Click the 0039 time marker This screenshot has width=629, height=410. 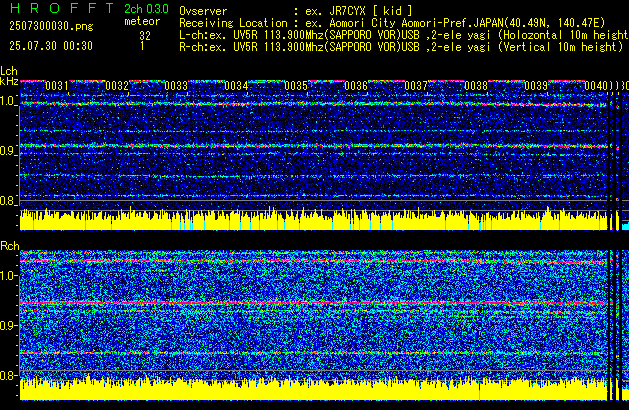coord(536,86)
